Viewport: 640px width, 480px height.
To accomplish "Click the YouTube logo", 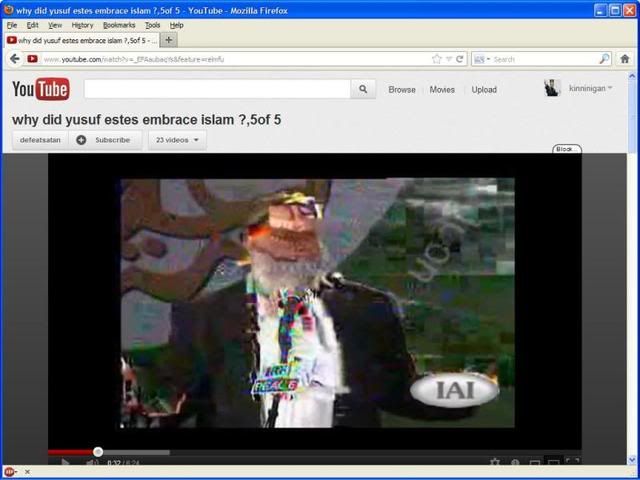I will pos(41,89).
